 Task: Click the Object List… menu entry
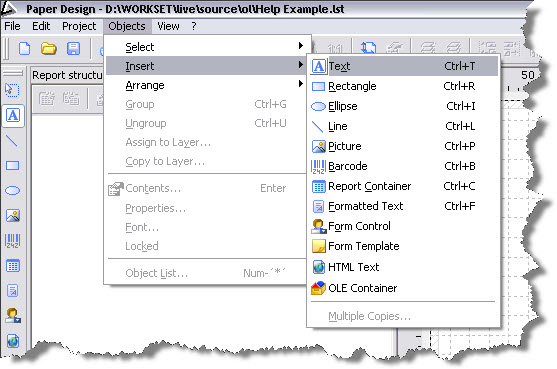click(207, 273)
